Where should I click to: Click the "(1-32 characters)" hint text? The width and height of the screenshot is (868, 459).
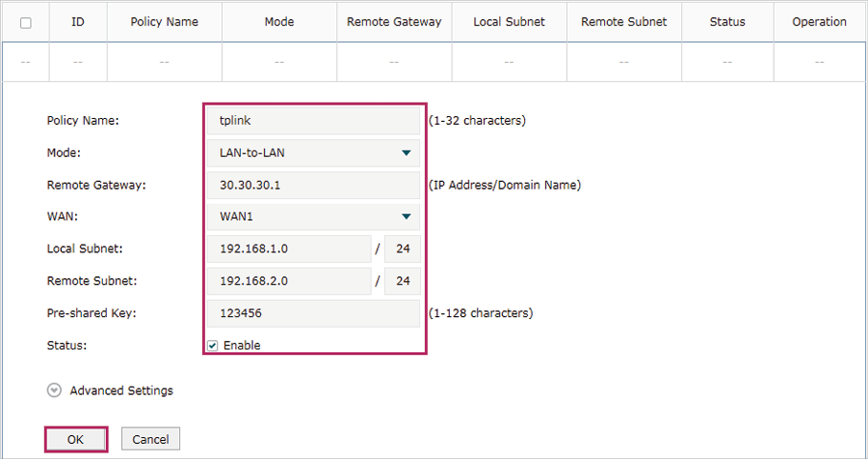click(477, 121)
